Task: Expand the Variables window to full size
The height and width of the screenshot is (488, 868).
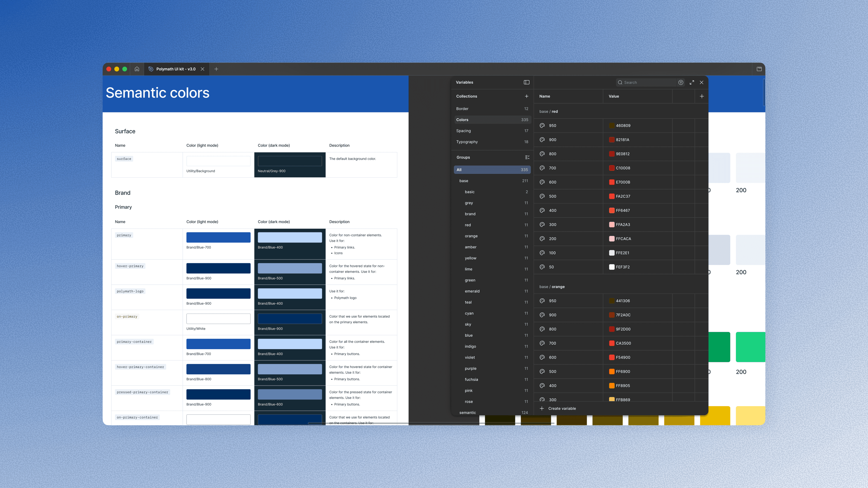Action: (x=692, y=83)
